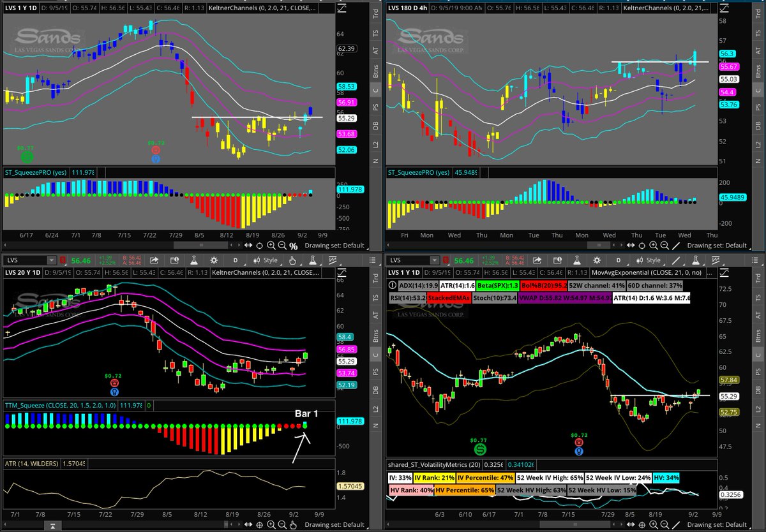Open Btns side tab on top-right chart

[x=759, y=70]
